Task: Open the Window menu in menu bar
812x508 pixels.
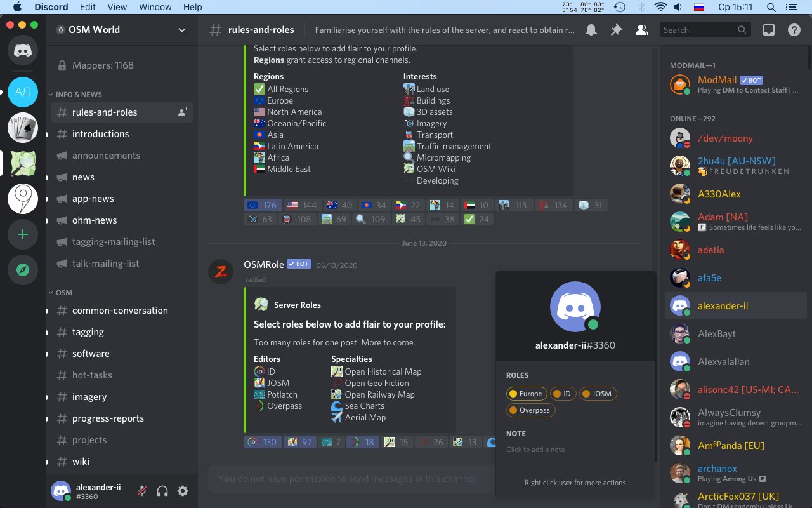Action: 155,7
